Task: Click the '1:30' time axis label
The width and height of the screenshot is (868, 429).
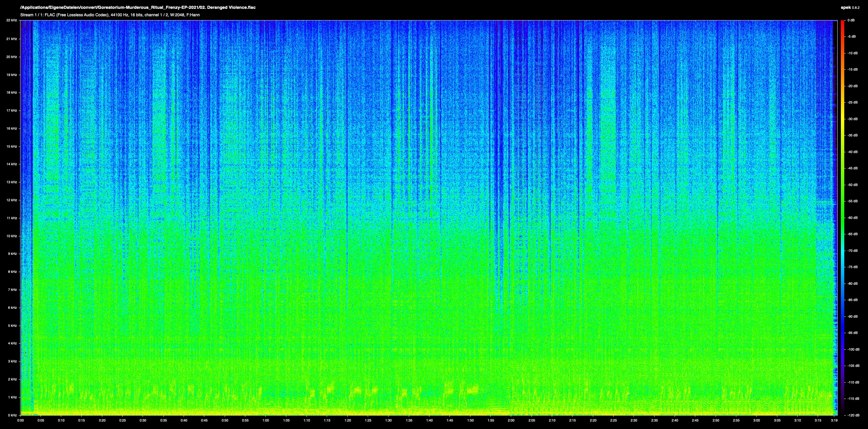Action: coord(389,421)
